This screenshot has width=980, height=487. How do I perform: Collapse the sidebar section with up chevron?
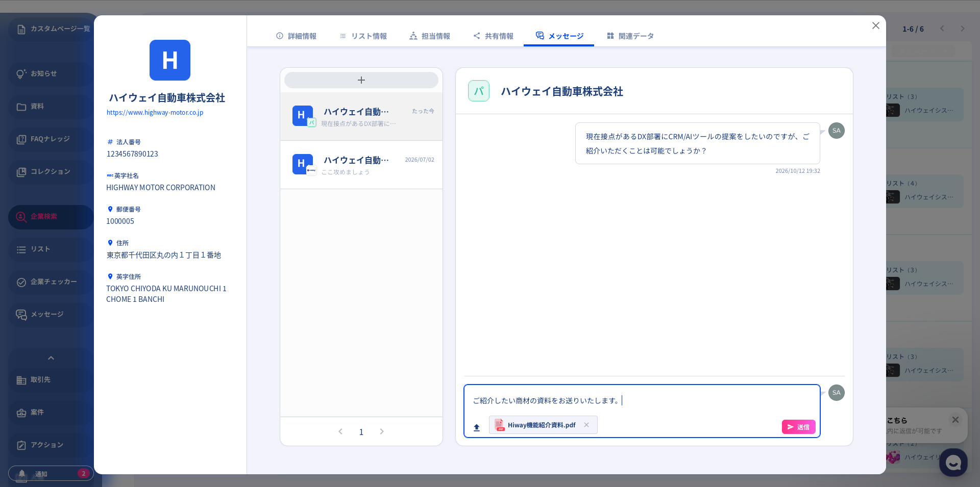pyautogui.click(x=51, y=358)
